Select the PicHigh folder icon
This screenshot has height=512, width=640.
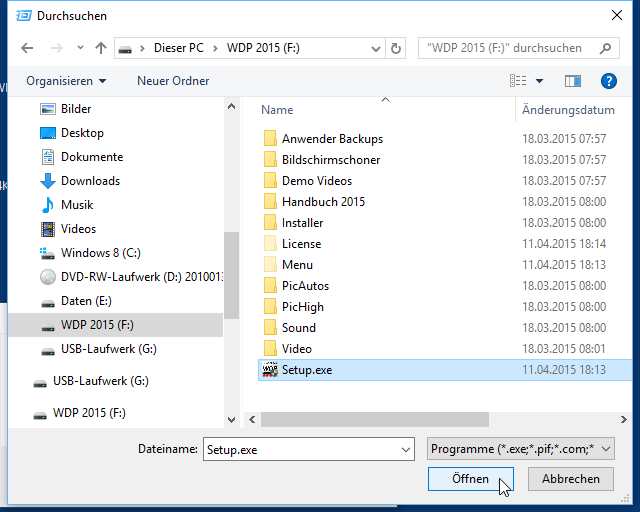coord(270,307)
